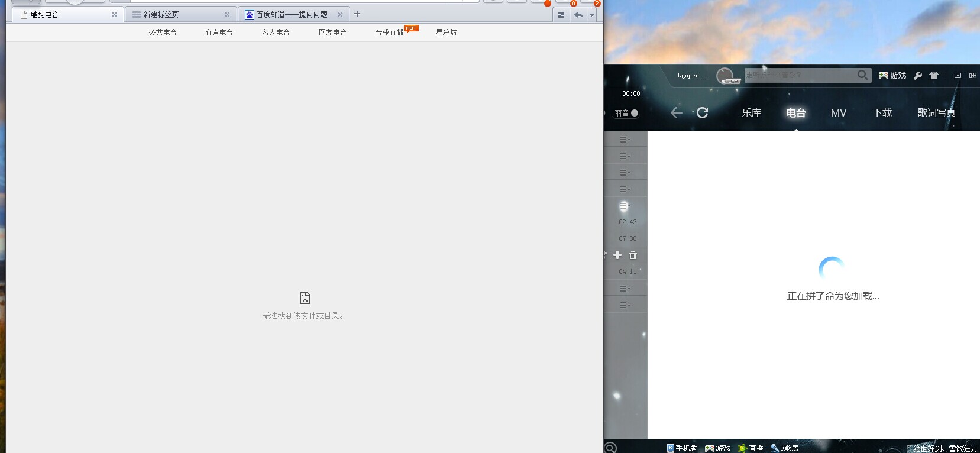
Task: Select the song row showing 07:00
Action: pos(626,239)
